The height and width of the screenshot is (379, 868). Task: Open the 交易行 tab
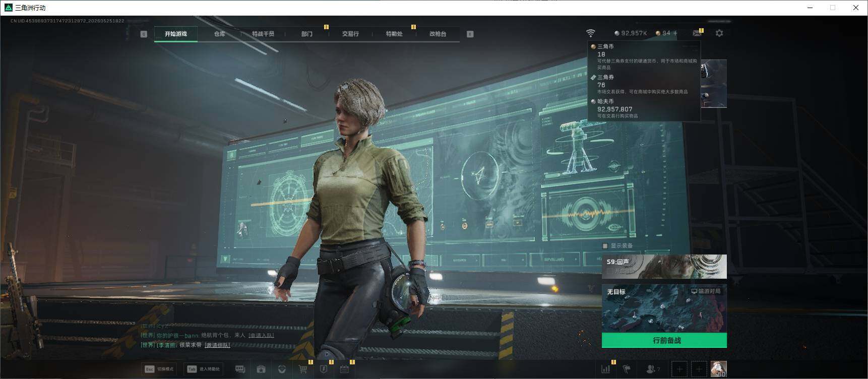tap(350, 34)
